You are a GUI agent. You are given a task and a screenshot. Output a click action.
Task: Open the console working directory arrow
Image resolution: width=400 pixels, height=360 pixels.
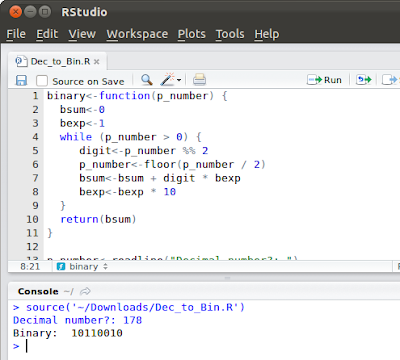[85, 291]
